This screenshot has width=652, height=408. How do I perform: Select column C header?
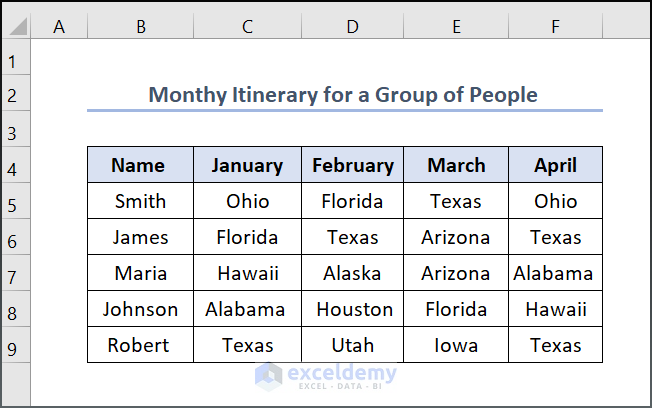pyautogui.click(x=247, y=28)
